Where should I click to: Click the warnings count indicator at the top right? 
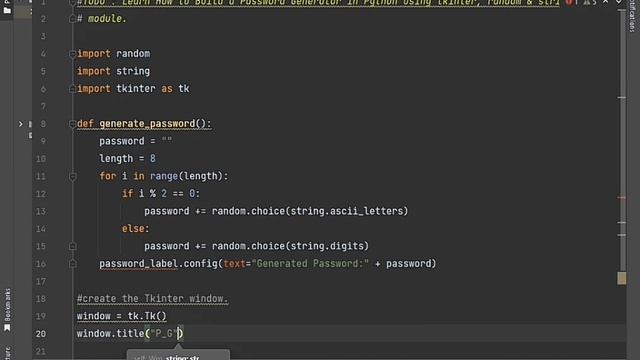coord(589,2)
